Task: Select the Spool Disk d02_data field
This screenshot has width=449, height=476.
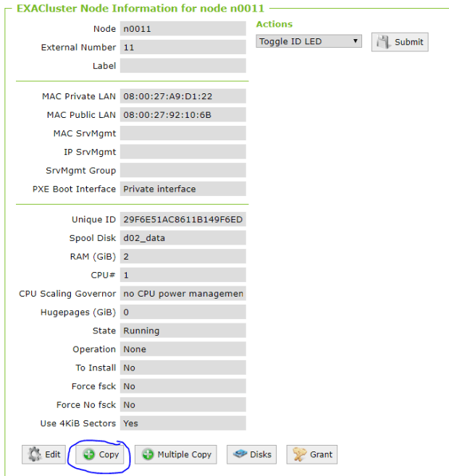Action: click(183, 238)
